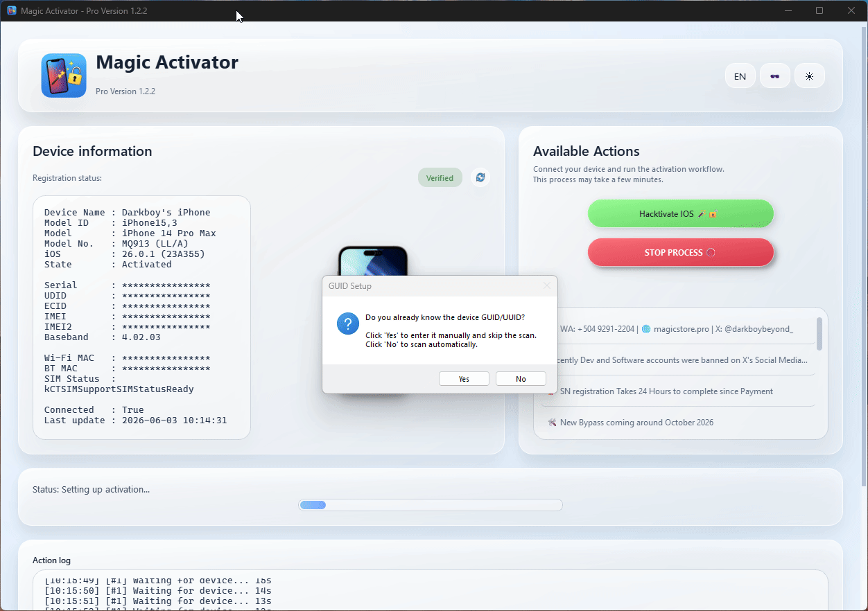Click the Available Actions heading
The image size is (868, 611).
click(x=587, y=151)
